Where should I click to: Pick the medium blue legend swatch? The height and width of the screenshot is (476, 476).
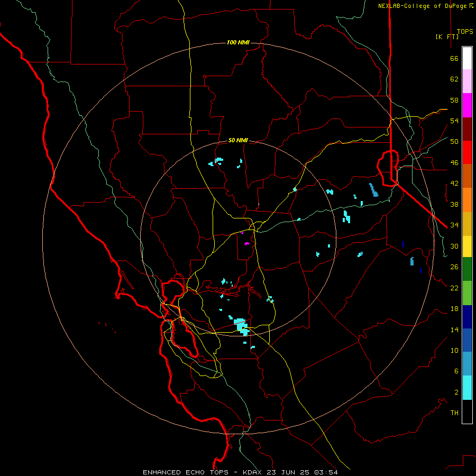tap(467, 340)
